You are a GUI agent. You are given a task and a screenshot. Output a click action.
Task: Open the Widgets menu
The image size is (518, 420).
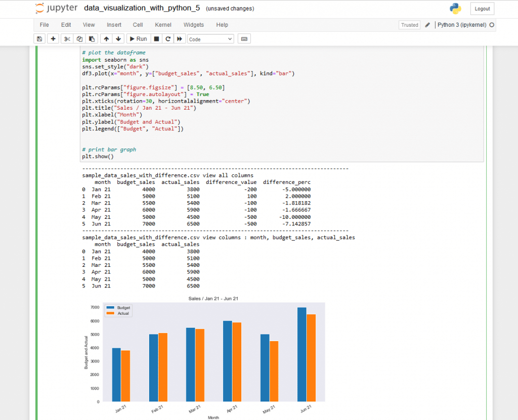194,25
